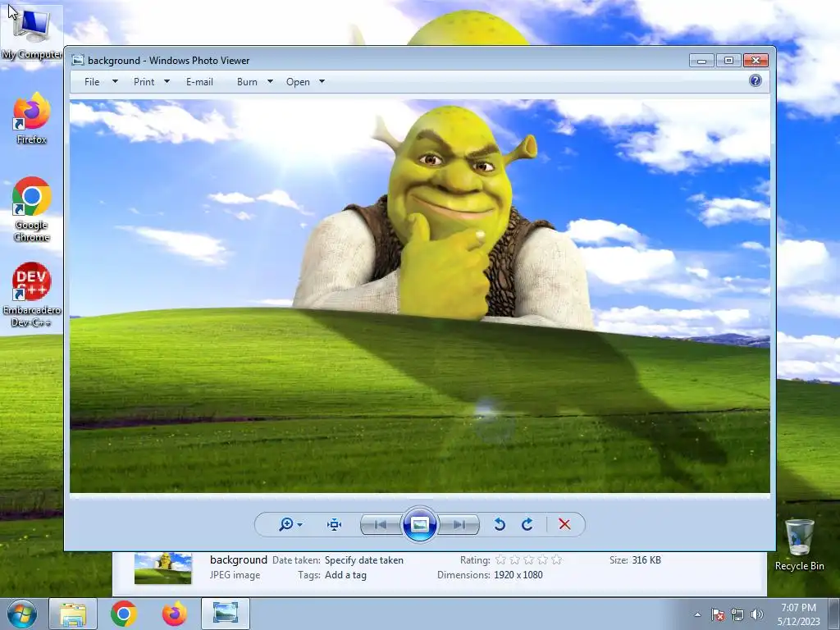Click the Dimensions value 1920 x 1080
This screenshot has height=630, width=840.
click(518, 575)
